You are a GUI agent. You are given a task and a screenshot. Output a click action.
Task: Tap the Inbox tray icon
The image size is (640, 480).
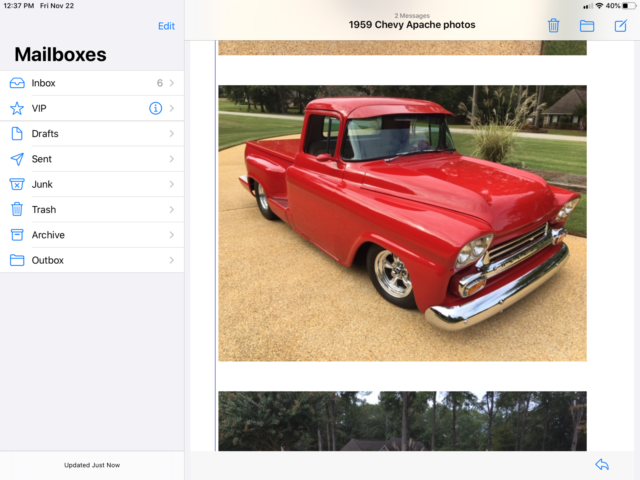coord(17,83)
